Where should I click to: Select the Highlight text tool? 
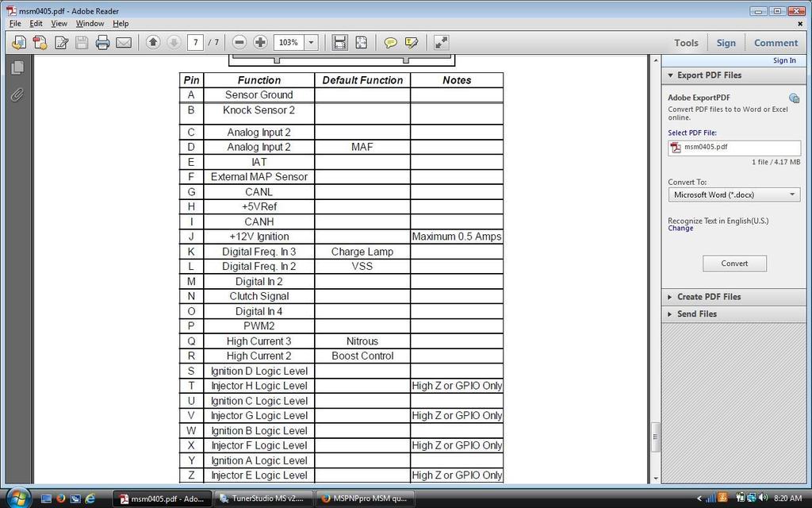click(412, 43)
